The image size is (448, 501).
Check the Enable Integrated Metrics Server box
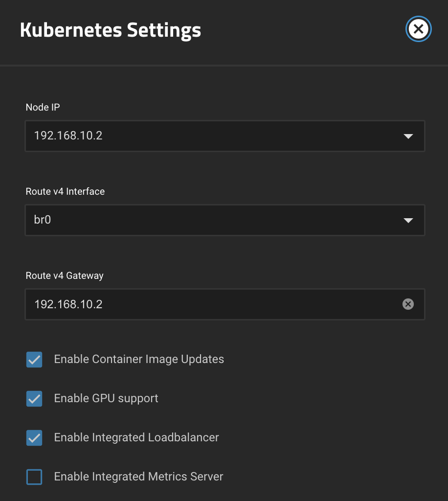point(34,477)
